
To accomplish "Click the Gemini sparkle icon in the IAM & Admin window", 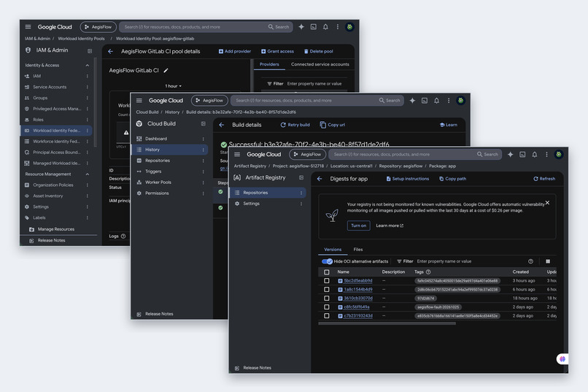I will (301, 26).
